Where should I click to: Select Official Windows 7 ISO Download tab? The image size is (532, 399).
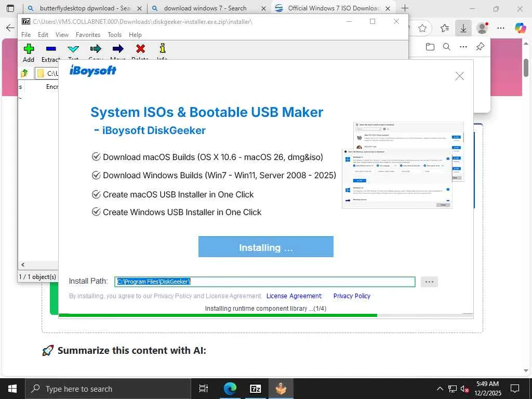(x=333, y=8)
